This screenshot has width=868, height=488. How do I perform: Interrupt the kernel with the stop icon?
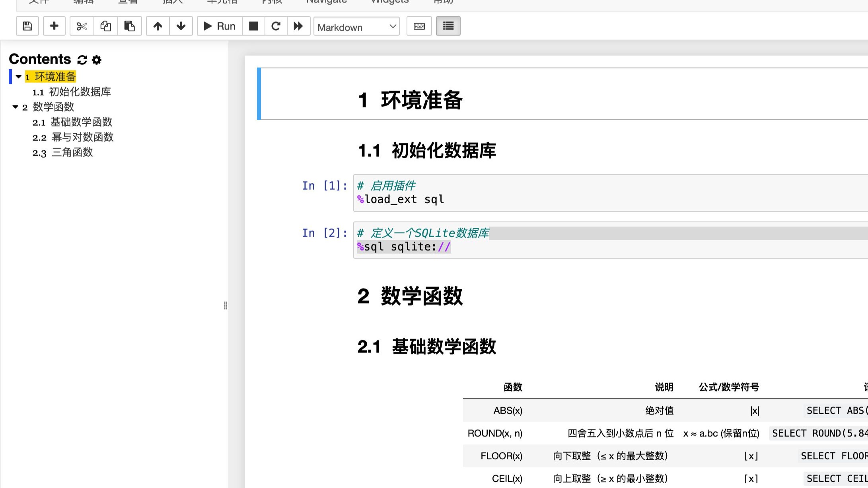253,26
